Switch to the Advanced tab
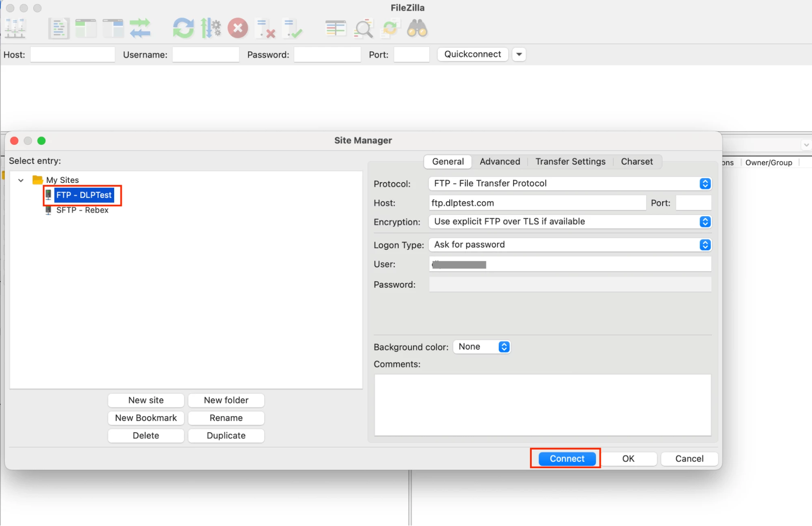812x526 pixels. [x=500, y=162]
